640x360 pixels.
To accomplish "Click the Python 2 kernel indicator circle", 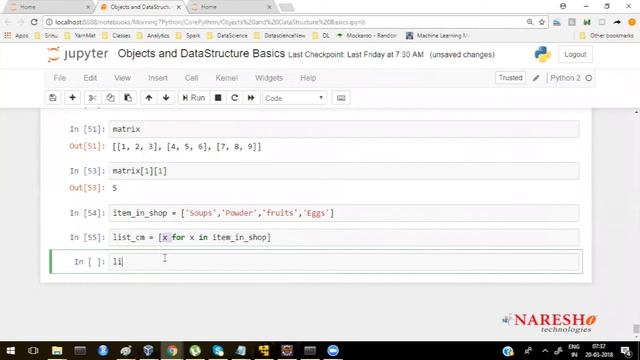I will click(x=589, y=78).
